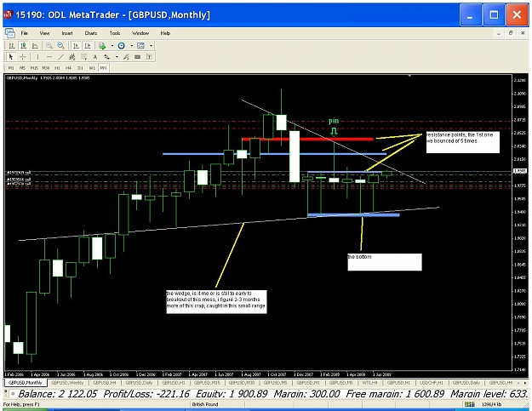The height and width of the screenshot is (411, 532).
Task: Switch timeframe to M1
Action: (x=11, y=68)
